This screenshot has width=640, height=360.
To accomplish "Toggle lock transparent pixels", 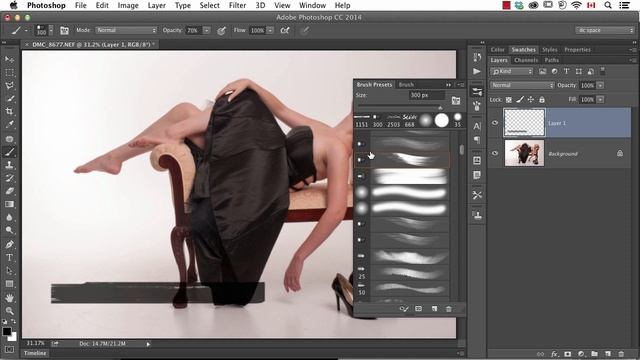I will tap(509, 100).
